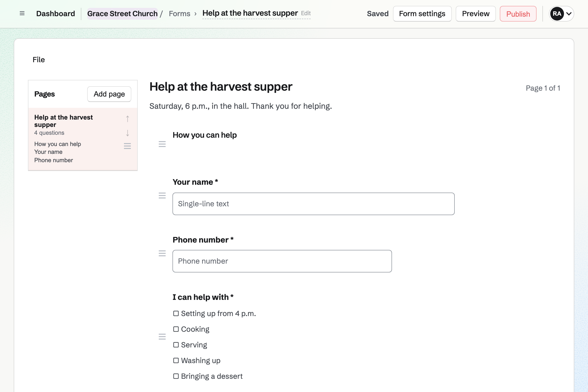
Task: Check Bringing a dessert option
Action: 176,376
